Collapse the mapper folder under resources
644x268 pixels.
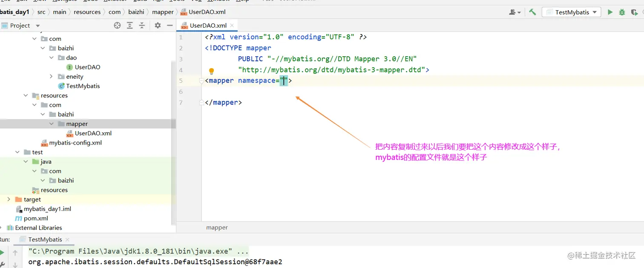(52, 124)
